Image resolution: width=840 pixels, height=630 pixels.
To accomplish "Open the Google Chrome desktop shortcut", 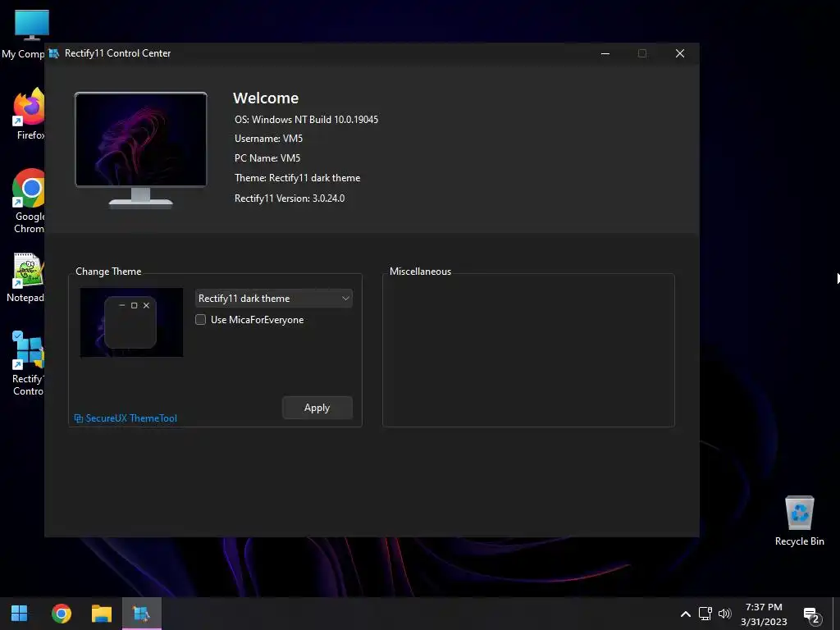I will coord(29,201).
